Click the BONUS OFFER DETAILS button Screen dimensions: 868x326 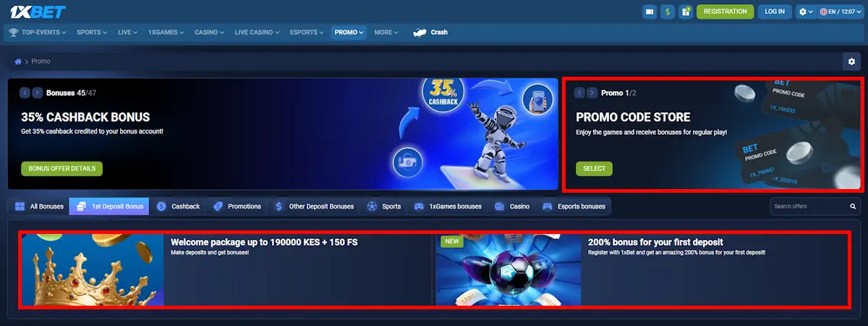tap(62, 169)
